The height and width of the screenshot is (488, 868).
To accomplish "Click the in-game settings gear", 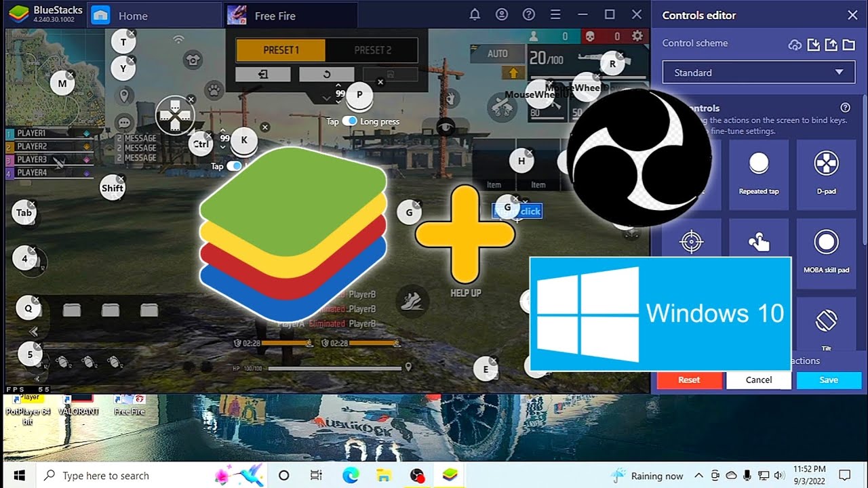I will click(637, 36).
